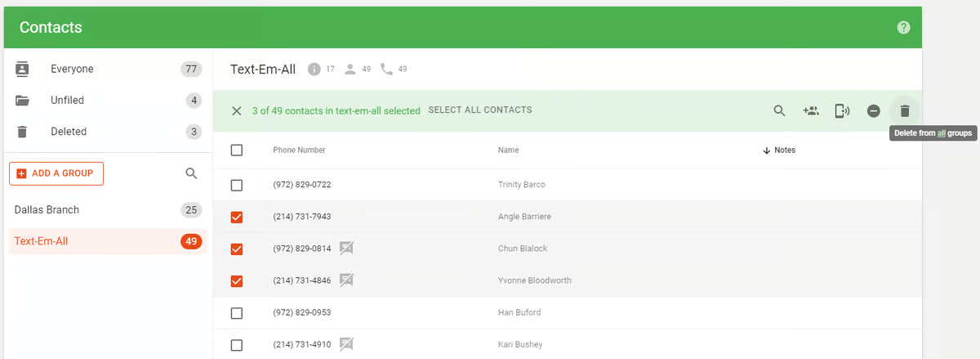This screenshot has width=980, height=359.
Task: Click the Text-Em-All group heading
Action: click(x=263, y=70)
